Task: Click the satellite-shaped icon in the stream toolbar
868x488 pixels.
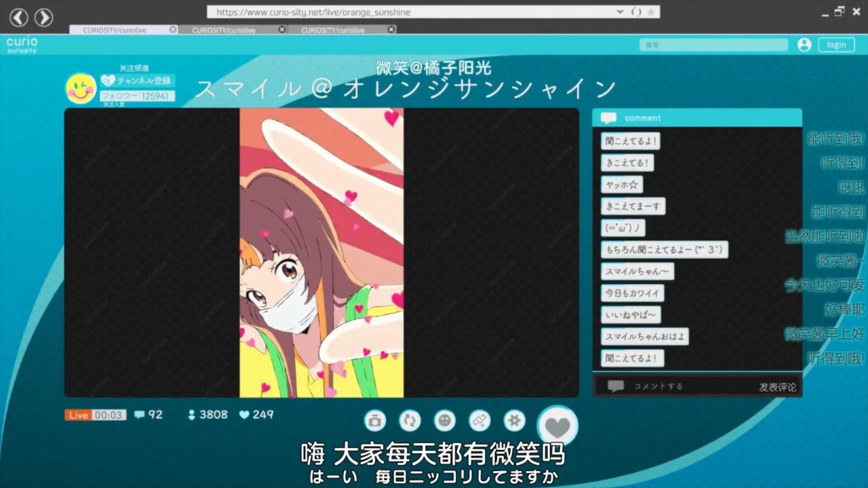Action: tap(479, 421)
